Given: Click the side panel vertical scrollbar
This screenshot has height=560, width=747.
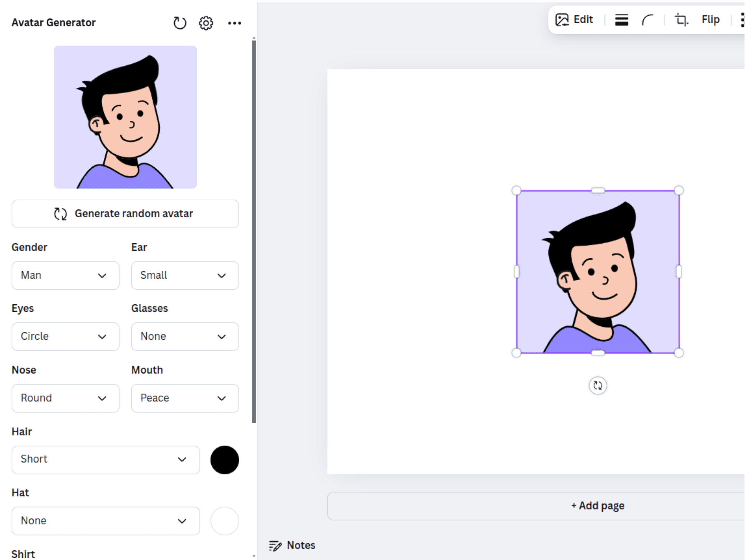Looking at the screenshot, I should coord(254,231).
